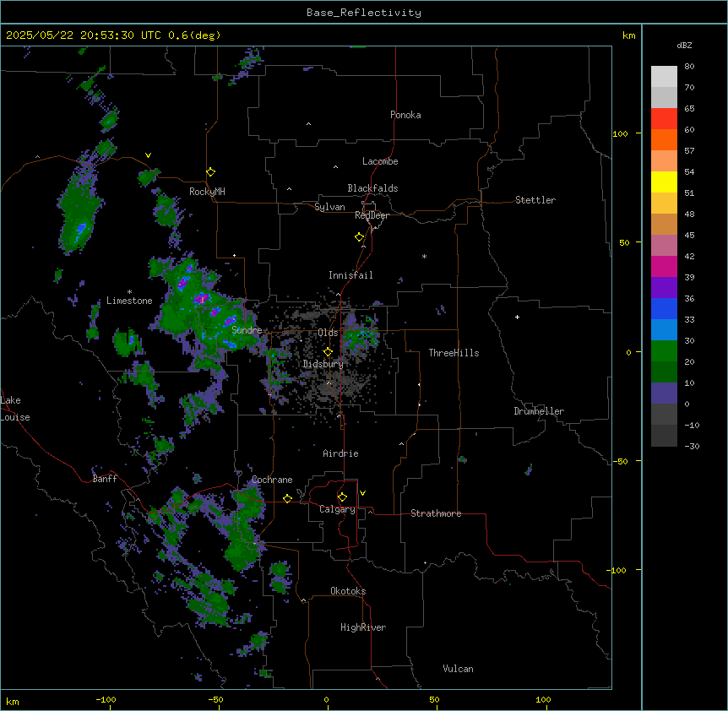Viewport: 728px width, 711px height.
Task: Select the white asterisk east of Innisfail
Action: [424, 256]
